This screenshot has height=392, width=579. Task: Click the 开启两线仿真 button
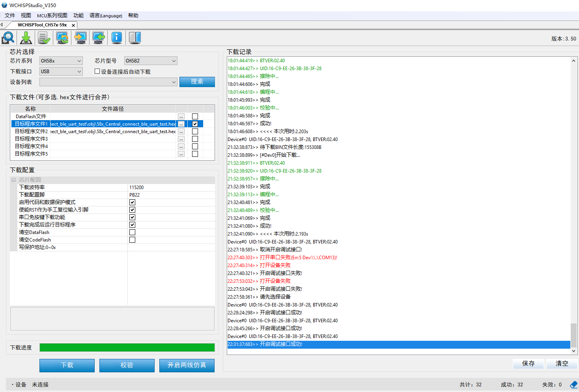click(x=187, y=365)
